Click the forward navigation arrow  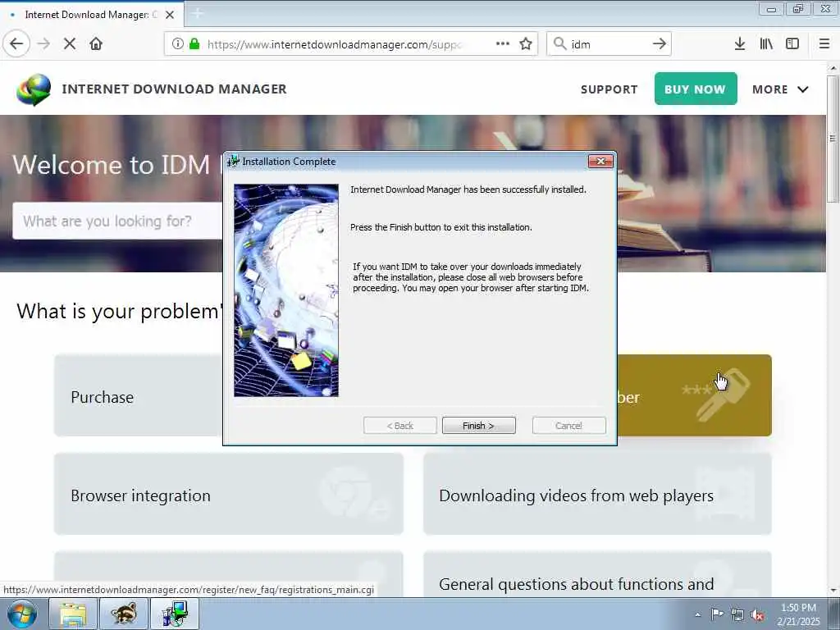tap(44, 44)
